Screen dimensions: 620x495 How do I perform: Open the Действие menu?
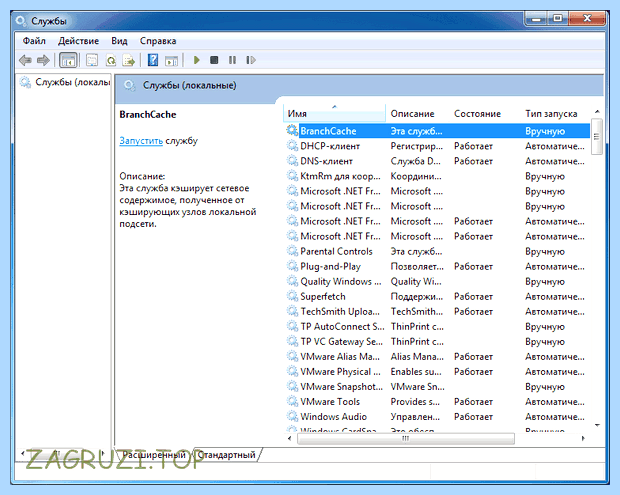[x=78, y=41]
